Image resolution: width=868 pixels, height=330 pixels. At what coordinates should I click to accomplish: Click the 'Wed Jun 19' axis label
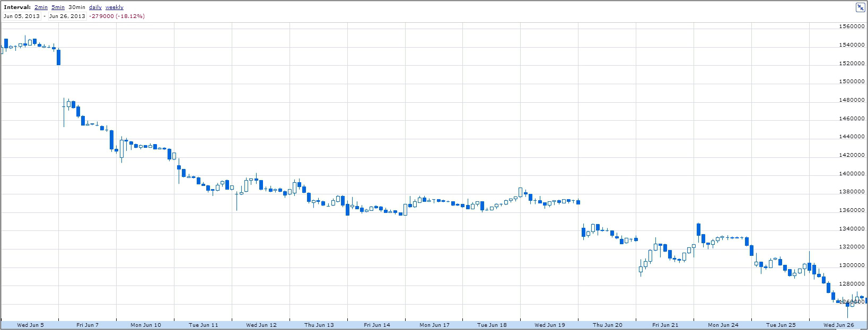coord(550,325)
